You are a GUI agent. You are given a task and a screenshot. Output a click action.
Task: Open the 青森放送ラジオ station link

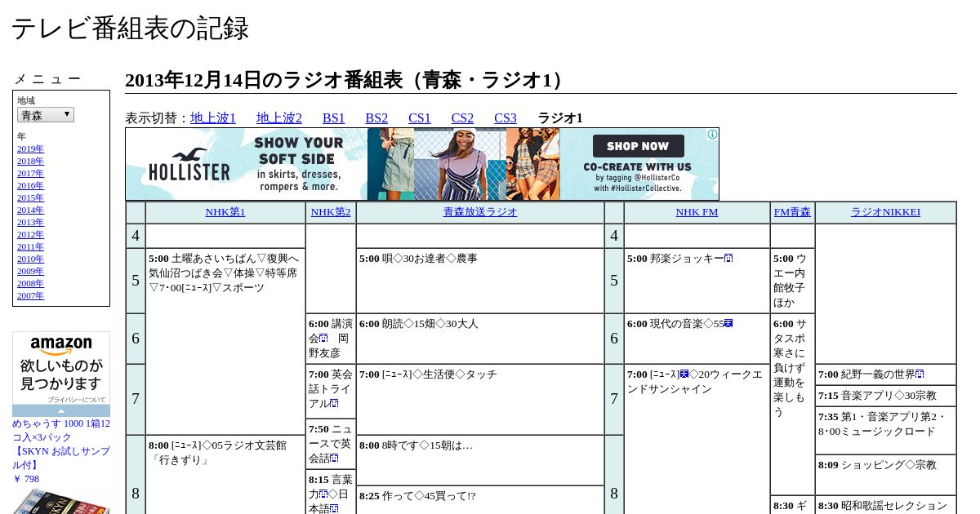click(x=480, y=212)
